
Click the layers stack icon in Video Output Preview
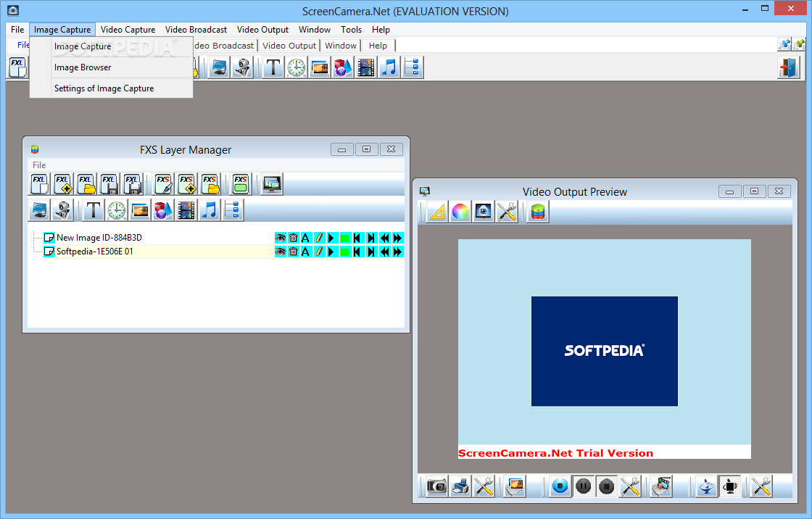point(537,212)
